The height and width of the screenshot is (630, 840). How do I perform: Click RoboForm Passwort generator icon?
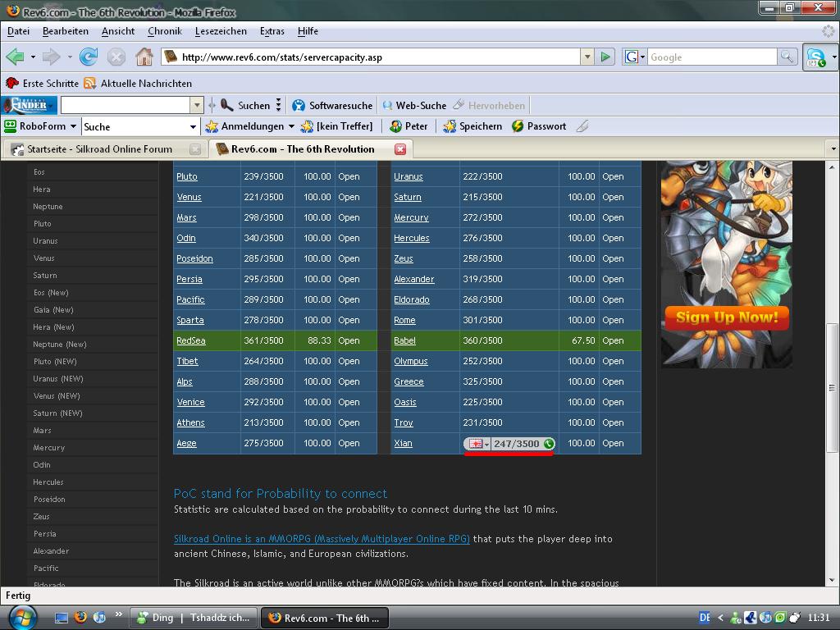click(x=538, y=126)
